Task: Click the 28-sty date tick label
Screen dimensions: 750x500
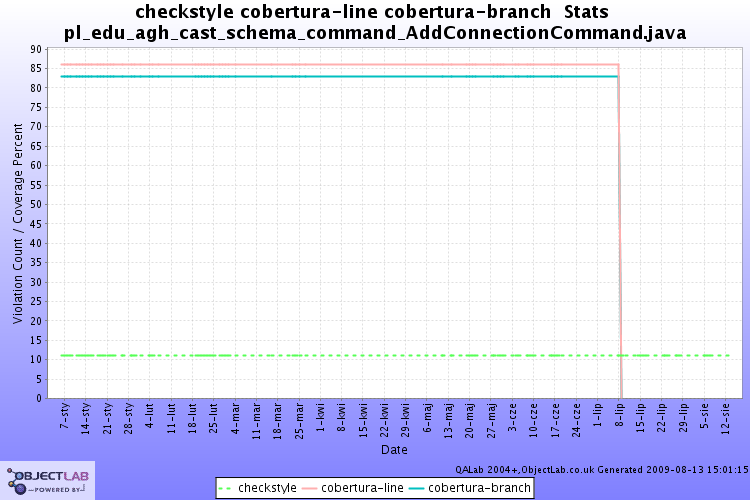Action: pos(129,419)
